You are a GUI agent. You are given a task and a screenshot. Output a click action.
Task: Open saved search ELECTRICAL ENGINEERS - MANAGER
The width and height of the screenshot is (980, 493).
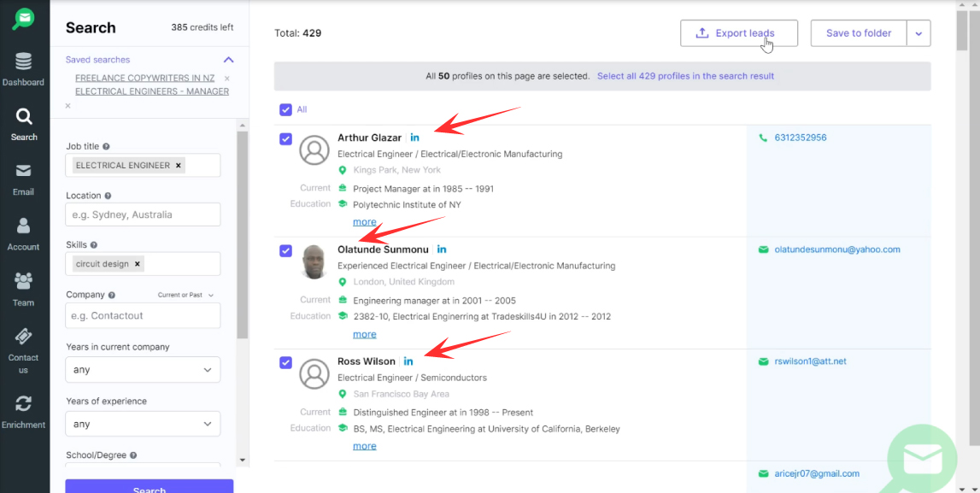(x=152, y=91)
